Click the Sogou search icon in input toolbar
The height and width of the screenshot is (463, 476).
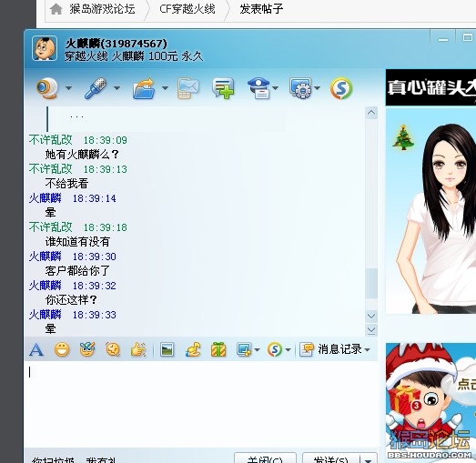coord(275,350)
